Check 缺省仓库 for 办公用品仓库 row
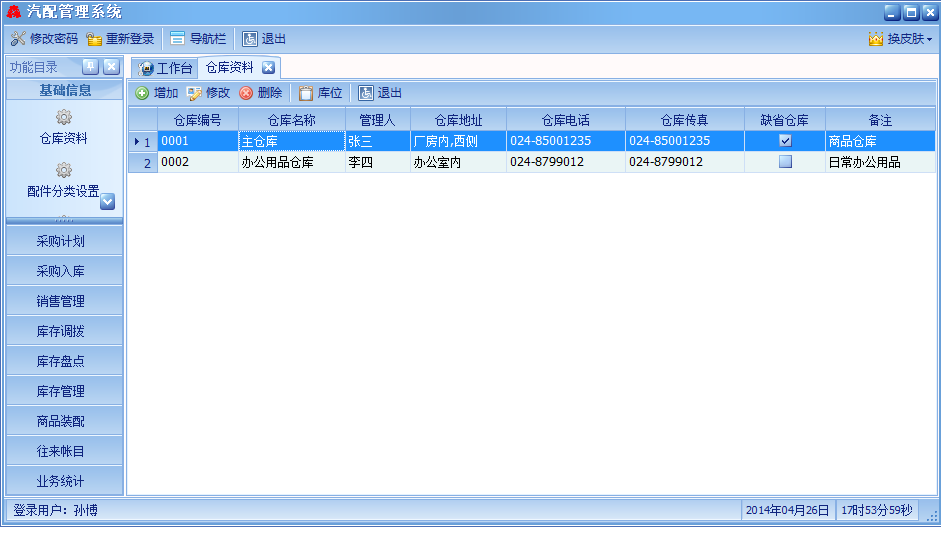 coord(785,162)
